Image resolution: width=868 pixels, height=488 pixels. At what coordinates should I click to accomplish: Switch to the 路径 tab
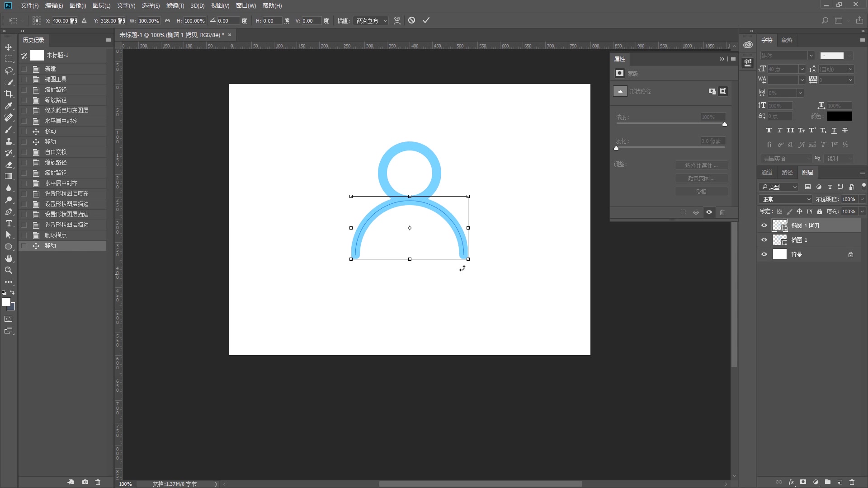pyautogui.click(x=787, y=172)
